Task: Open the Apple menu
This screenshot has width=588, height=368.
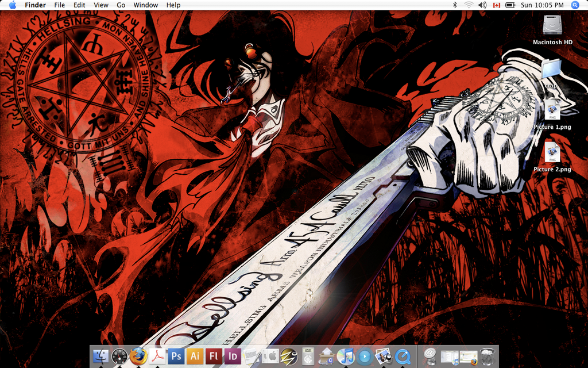Action: pos(12,5)
